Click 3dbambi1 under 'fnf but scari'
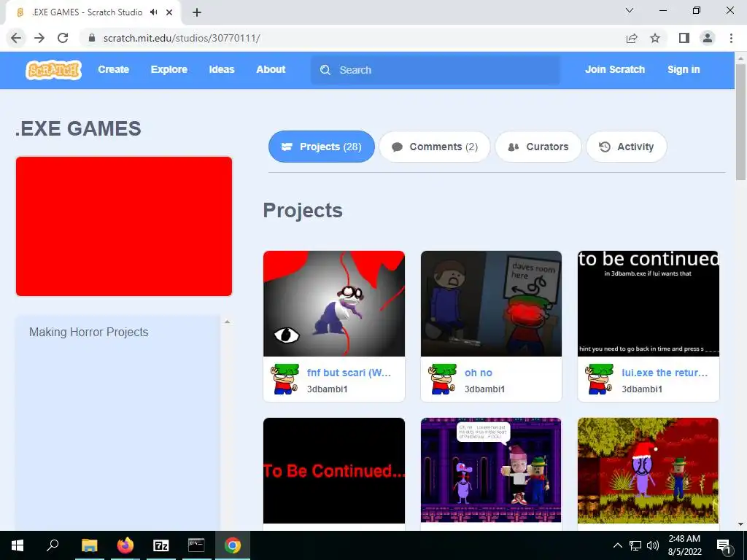The image size is (747, 560). (x=328, y=389)
